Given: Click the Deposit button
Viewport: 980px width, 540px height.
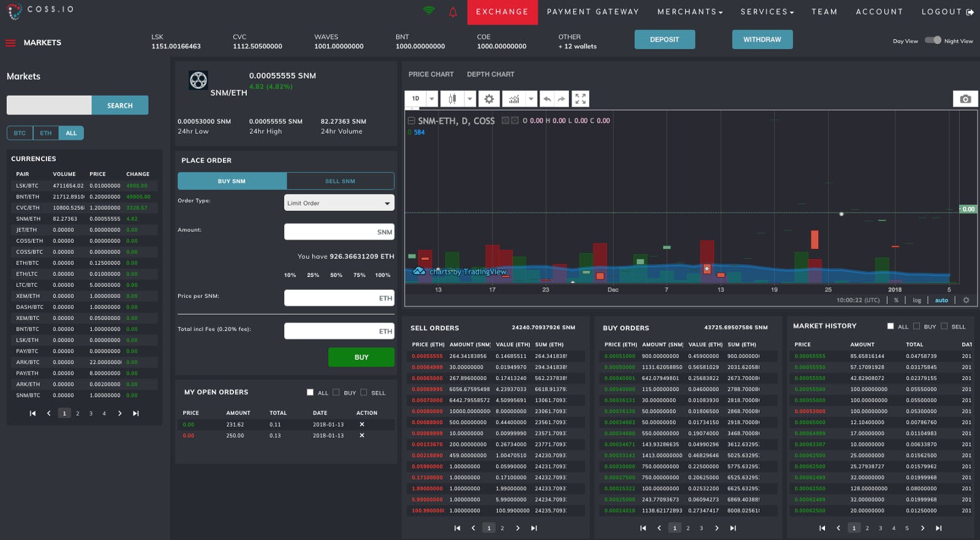Looking at the screenshot, I should 665,40.
